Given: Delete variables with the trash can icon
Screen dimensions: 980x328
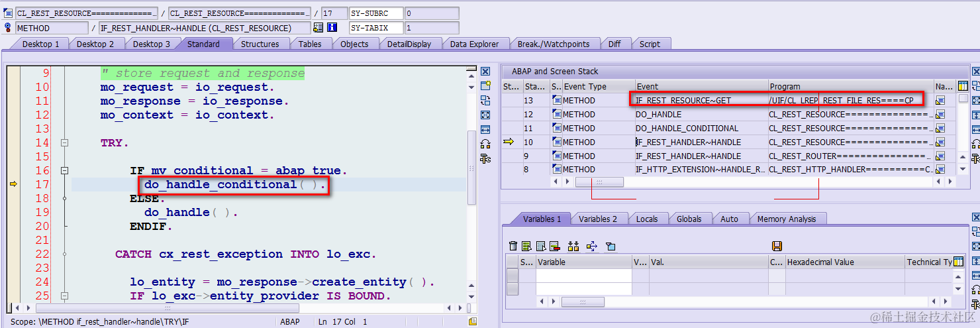Looking at the screenshot, I should pyautogui.click(x=513, y=246).
